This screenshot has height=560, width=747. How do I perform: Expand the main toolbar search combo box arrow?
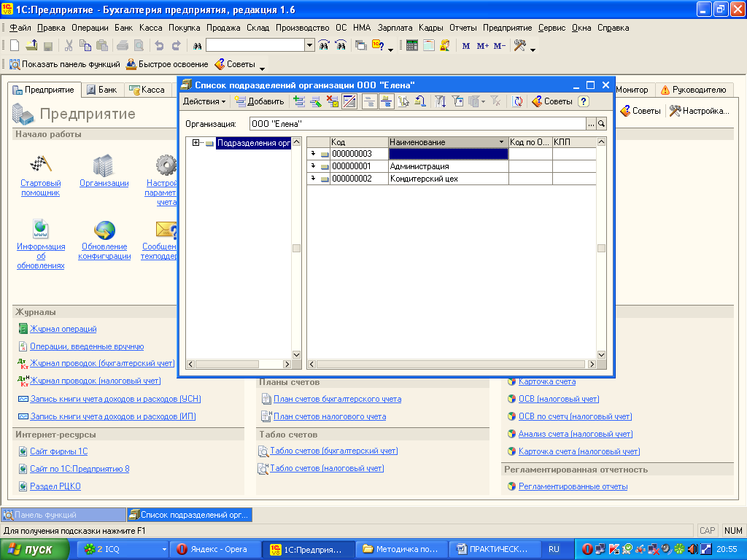click(x=309, y=45)
